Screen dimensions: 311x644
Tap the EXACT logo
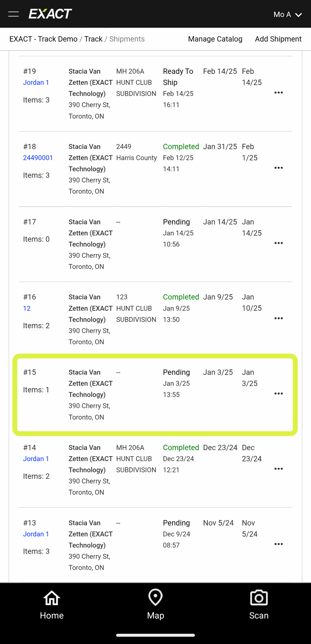click(x=50, y=14)
